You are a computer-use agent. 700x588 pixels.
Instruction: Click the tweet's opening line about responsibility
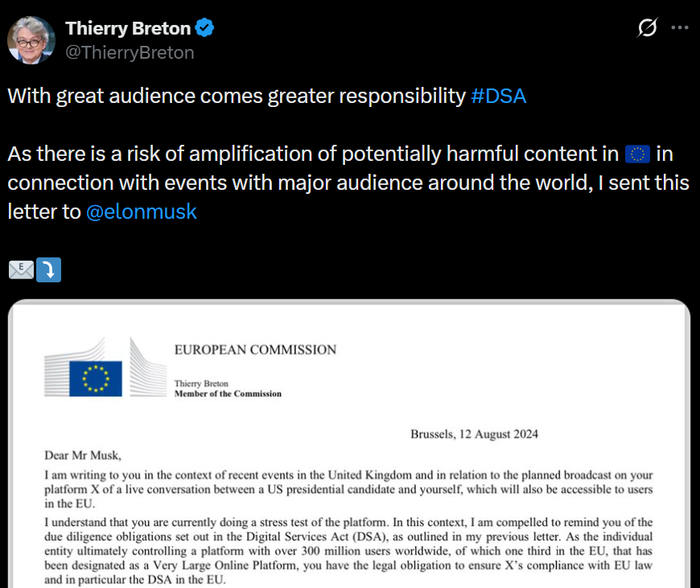237,96
